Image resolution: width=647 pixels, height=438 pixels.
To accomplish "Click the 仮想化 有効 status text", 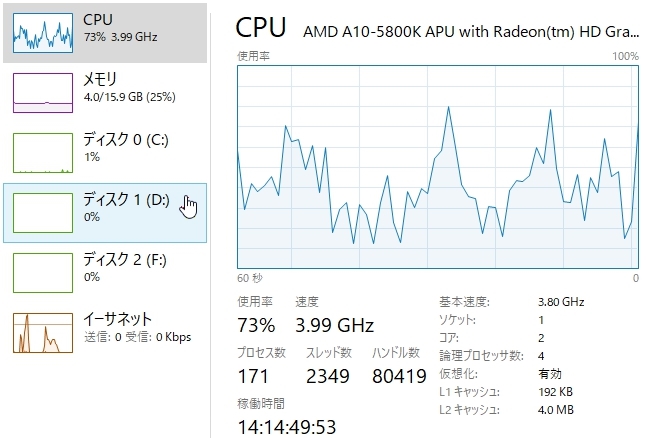I will pyautogui.click(x=550, y=374).
